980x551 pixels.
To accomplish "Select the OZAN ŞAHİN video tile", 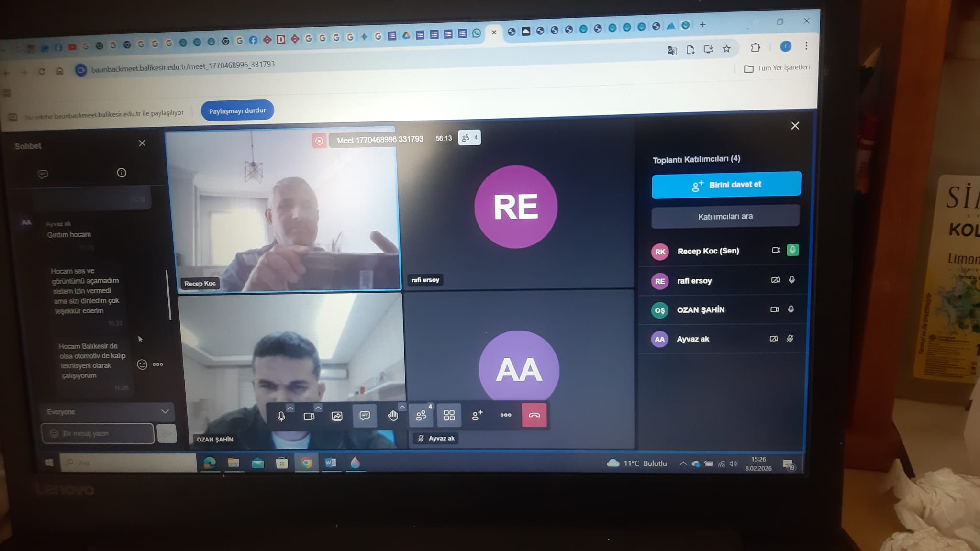I will tap(292, 371).
